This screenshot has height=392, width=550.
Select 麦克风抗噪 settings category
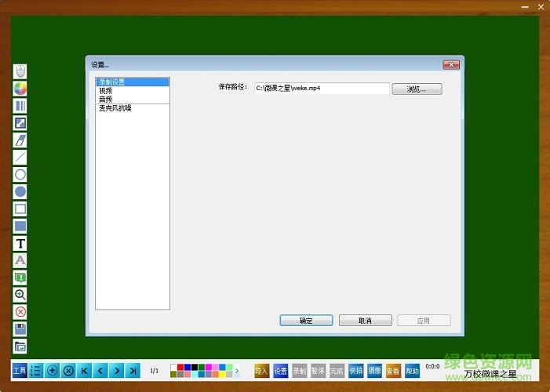point(115,107)
